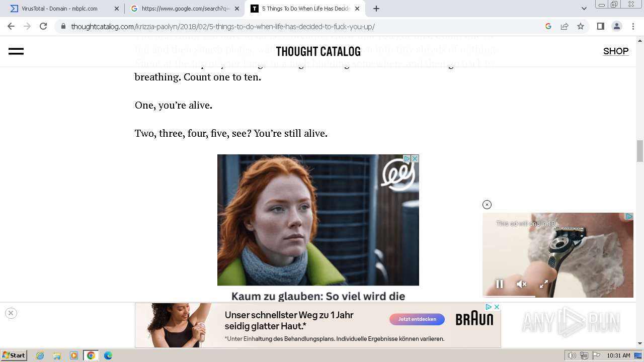Close the redhead woman ad
Viewport: 644px width, 362px height.
[415, 158]
